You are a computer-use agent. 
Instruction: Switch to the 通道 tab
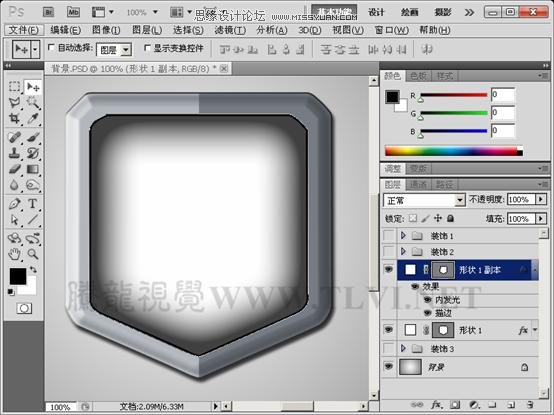tap(418, 184)
